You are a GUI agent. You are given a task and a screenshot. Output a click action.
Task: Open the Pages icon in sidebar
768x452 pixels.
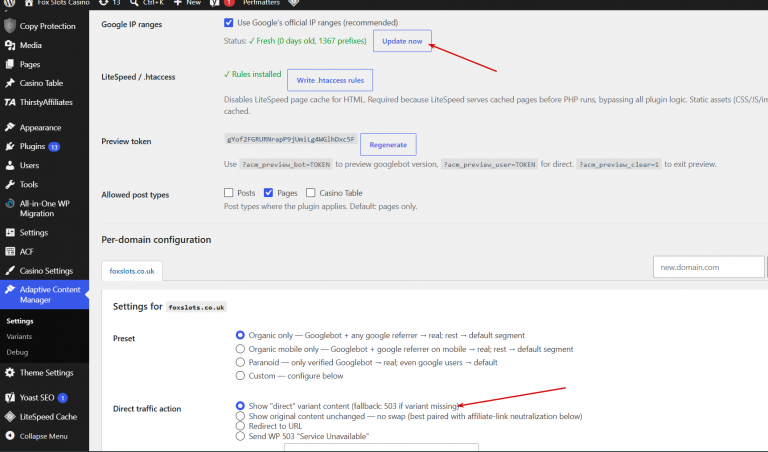click(x=10, y=64)
